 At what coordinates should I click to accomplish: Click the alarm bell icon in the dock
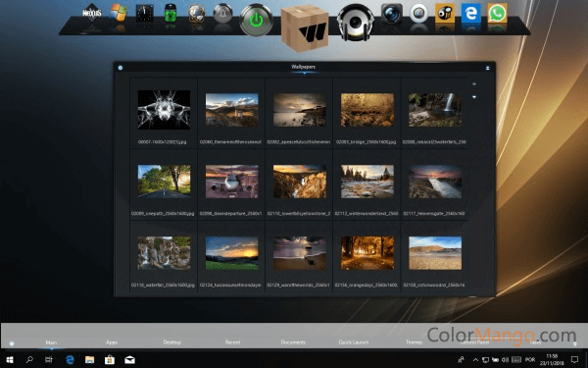click(222, 13)
